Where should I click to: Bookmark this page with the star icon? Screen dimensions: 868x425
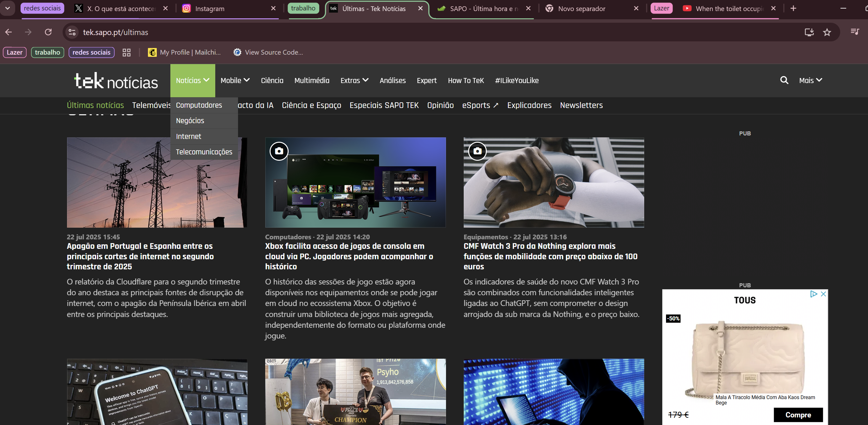[827, 32]
